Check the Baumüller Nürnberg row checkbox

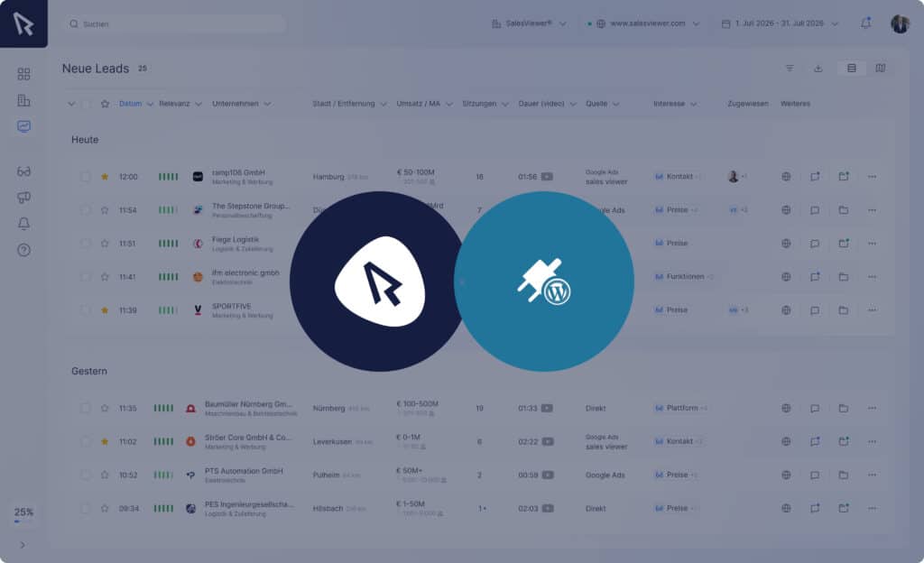[86, 408]
